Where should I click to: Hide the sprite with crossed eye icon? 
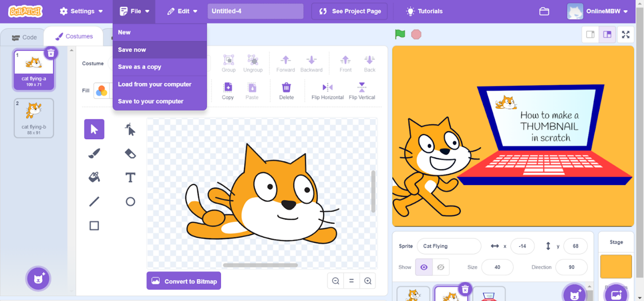[x=440, y=267]
